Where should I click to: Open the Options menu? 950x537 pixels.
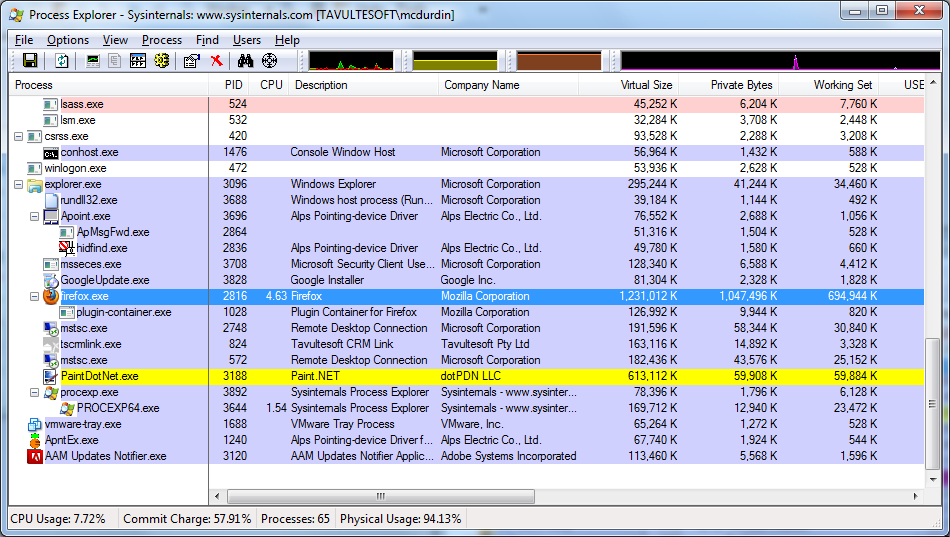(68, 40)
